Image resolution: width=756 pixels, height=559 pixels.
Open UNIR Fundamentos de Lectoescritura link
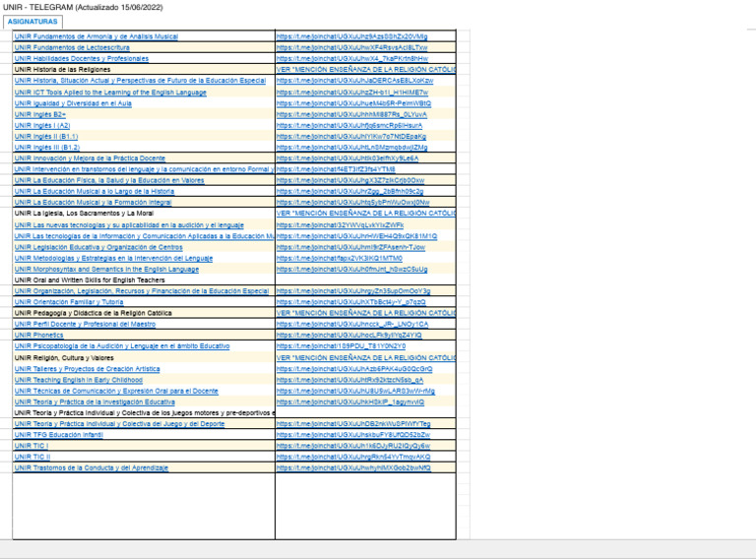(x=72, y=47)
